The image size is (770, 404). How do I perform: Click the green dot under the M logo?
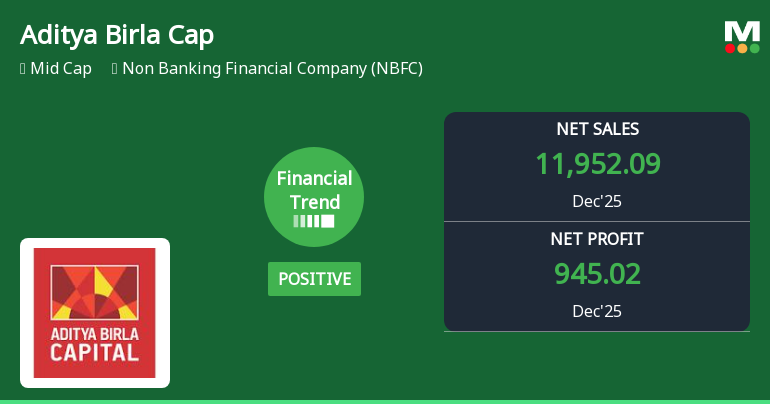coord(754,48)
